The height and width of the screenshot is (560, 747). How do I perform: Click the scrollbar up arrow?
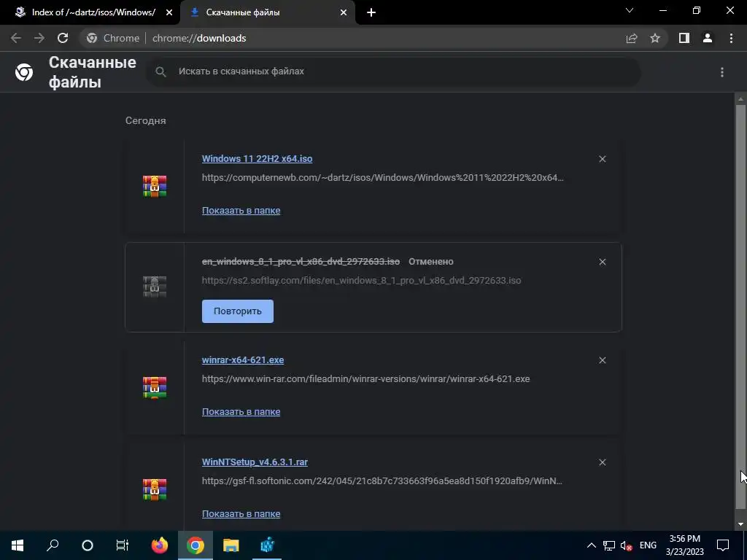point(740,98)
